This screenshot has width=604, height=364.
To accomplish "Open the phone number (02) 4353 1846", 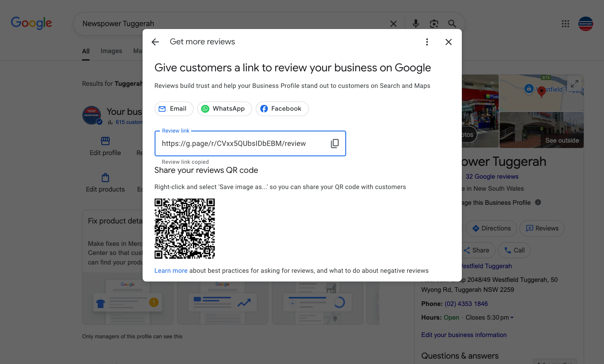I will click(x=466, y=304).
